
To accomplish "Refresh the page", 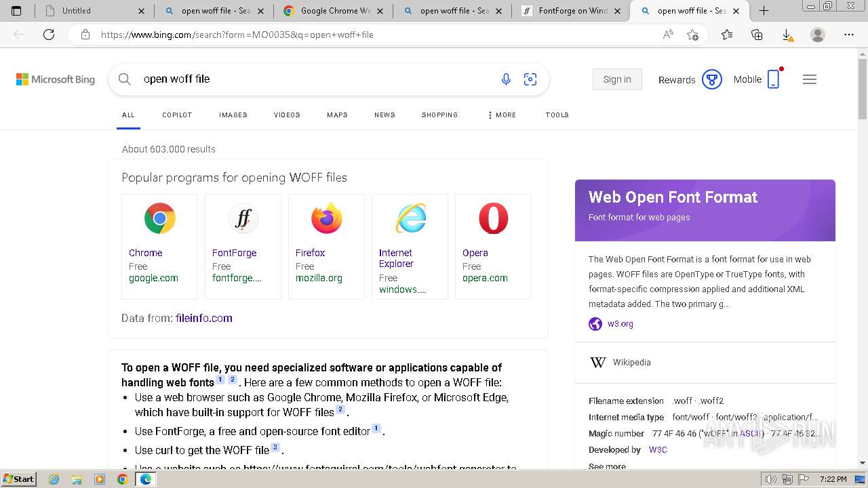I will [49, 35].
